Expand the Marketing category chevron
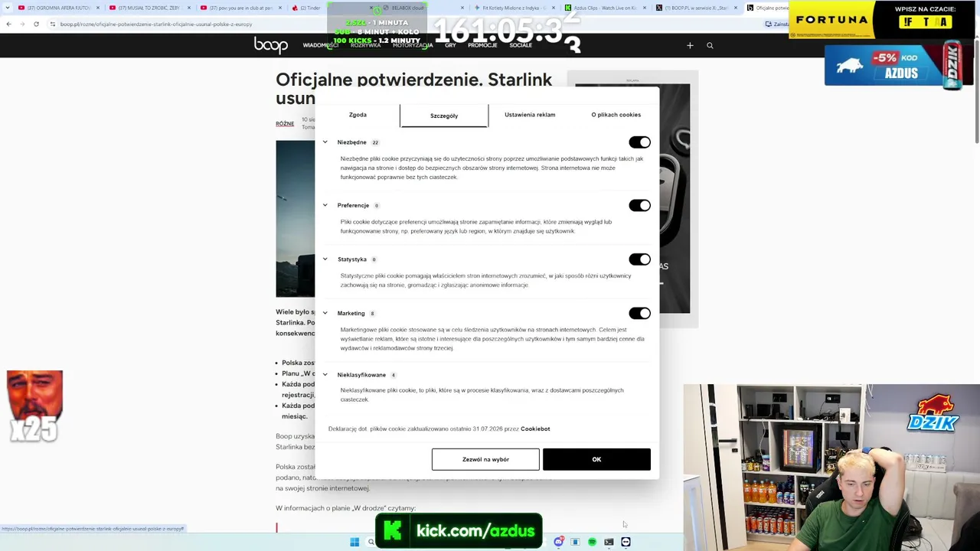The height and width of the screenshot is (551, 980). tap(325, 313)
